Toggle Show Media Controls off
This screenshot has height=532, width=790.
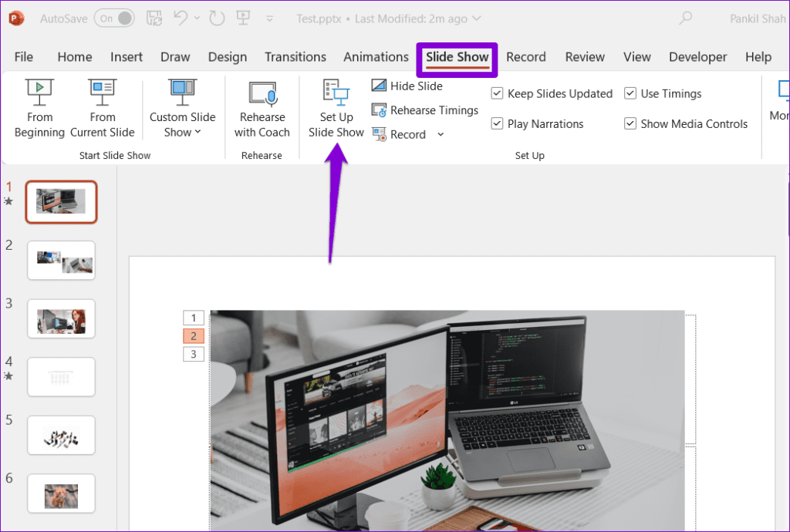click(x=630, y=123)
